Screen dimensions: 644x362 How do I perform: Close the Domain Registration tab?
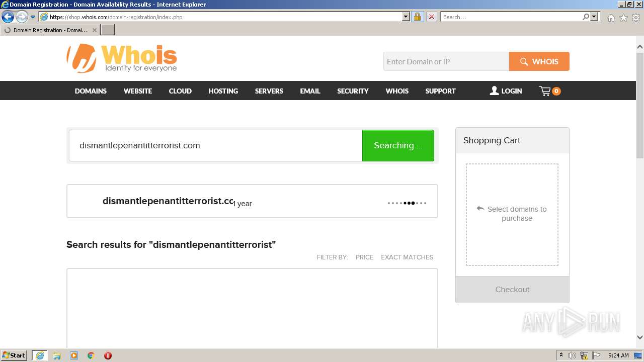(94, 30)
